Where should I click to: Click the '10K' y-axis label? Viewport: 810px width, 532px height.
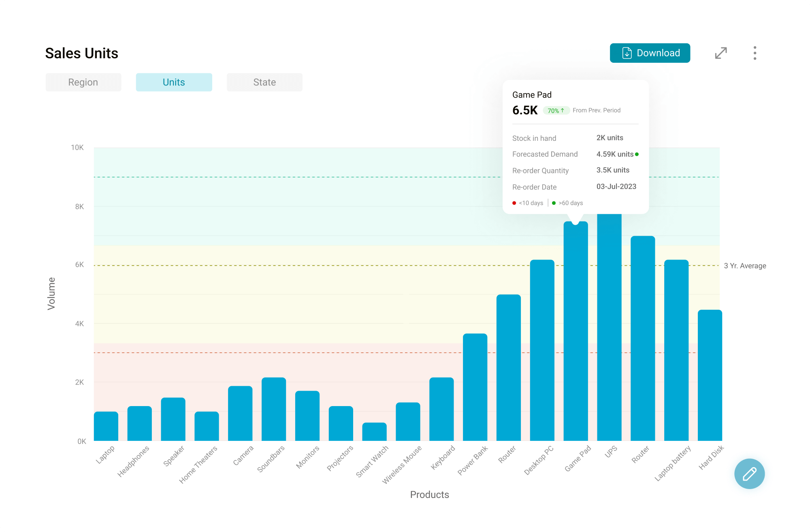tap(77, 148)
